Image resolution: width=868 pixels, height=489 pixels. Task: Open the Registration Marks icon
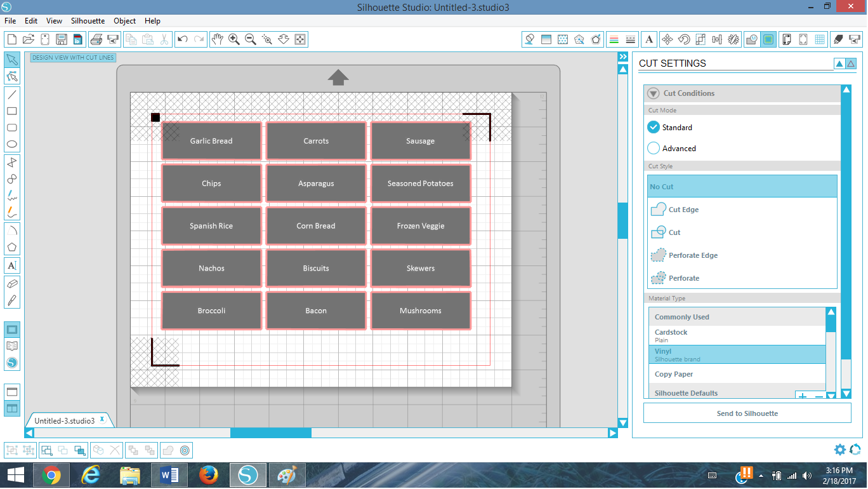[803, 39]
